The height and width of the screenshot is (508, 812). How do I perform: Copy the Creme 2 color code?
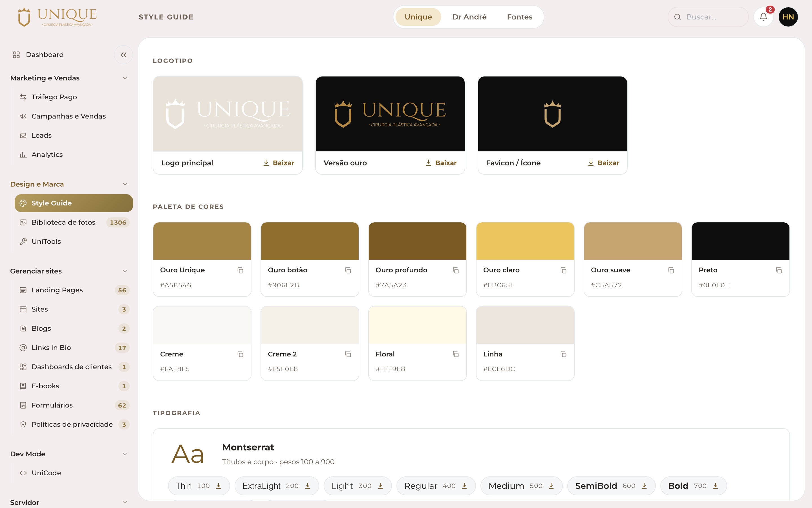(x=348, y=354)
